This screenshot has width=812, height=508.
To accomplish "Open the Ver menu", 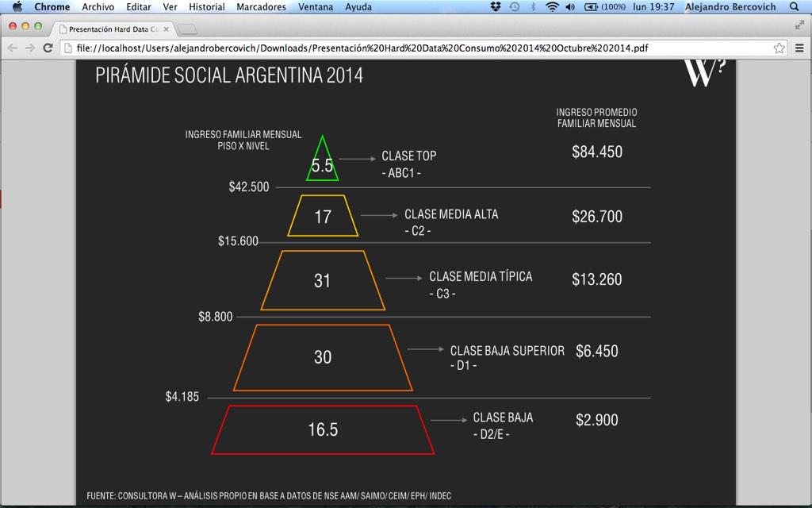I will [x=170, y=6].
